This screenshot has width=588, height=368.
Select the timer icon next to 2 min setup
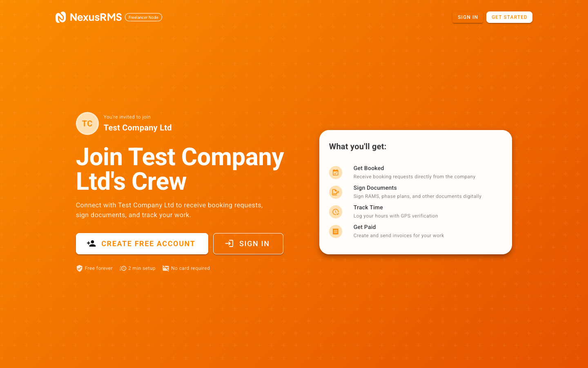click(x=123, y=268)
